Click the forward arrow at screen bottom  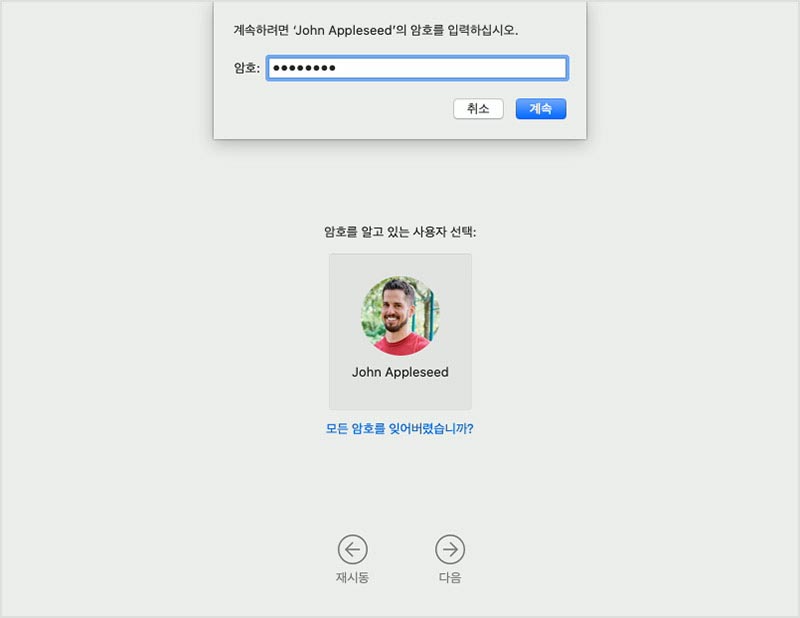tap(451, 548)
